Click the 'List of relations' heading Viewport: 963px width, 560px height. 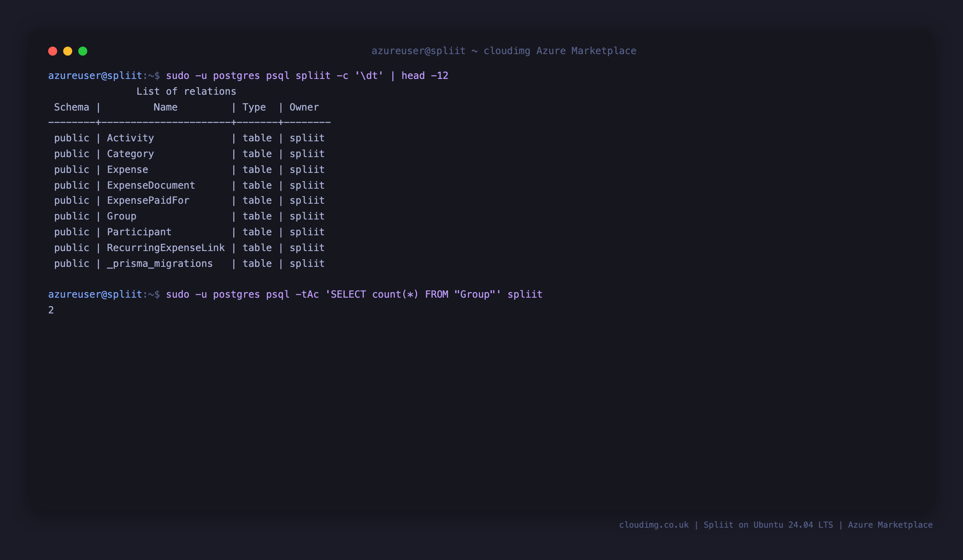pos(186,91)
